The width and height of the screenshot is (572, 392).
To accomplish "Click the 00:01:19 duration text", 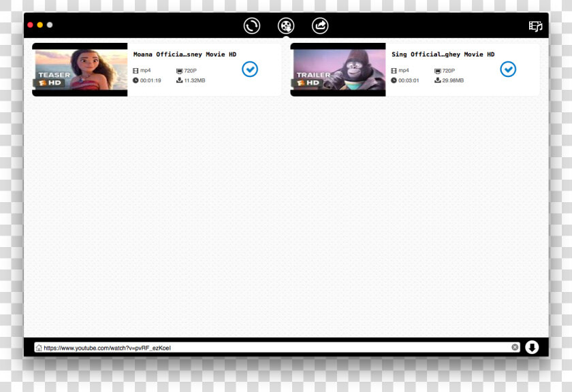I will click(150, 80).
